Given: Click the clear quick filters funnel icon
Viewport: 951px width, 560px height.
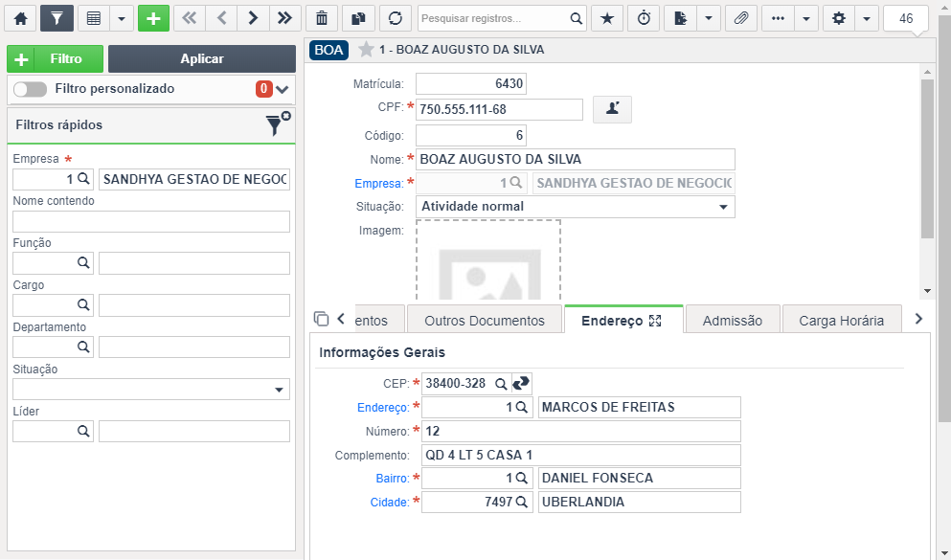Looking at the screenshot, I should click(x=278, y=123).
